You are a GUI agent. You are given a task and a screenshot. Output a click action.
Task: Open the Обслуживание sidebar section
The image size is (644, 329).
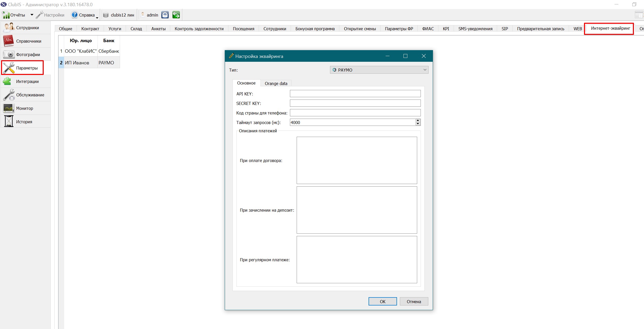coord(26,95)
